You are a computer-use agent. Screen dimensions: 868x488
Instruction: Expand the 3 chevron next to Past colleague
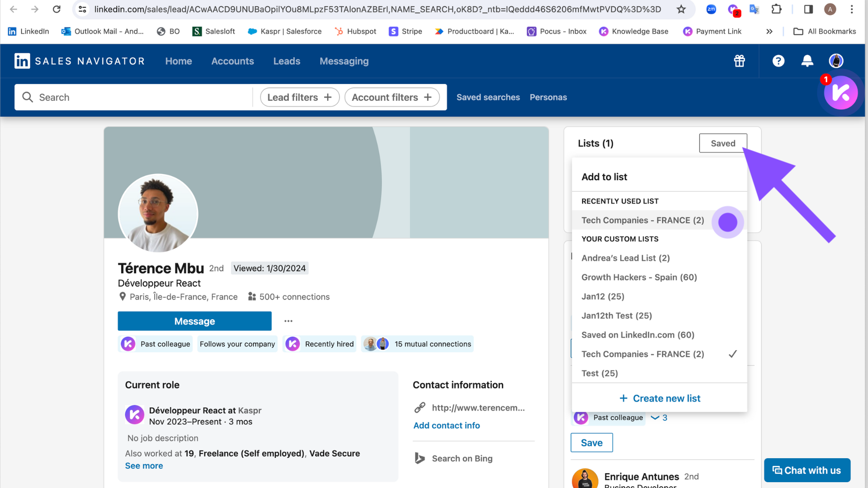pyautogui.click(x=659, y=418)
